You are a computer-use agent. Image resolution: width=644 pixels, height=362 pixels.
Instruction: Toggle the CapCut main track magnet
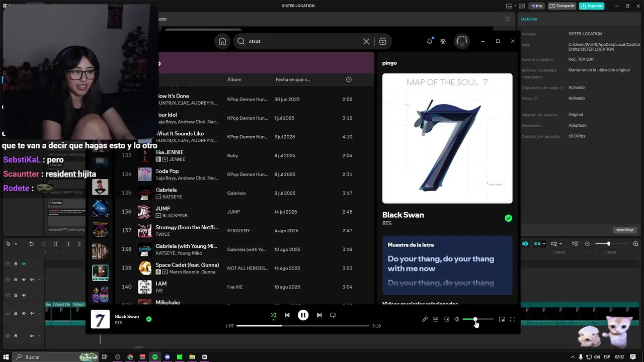click(525, 244)
